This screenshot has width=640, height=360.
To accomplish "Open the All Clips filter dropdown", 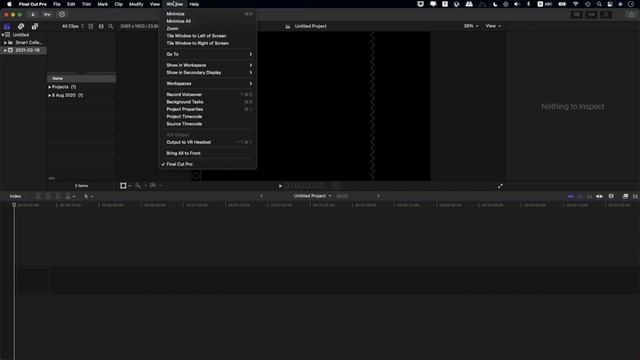I will click(73, 26).
